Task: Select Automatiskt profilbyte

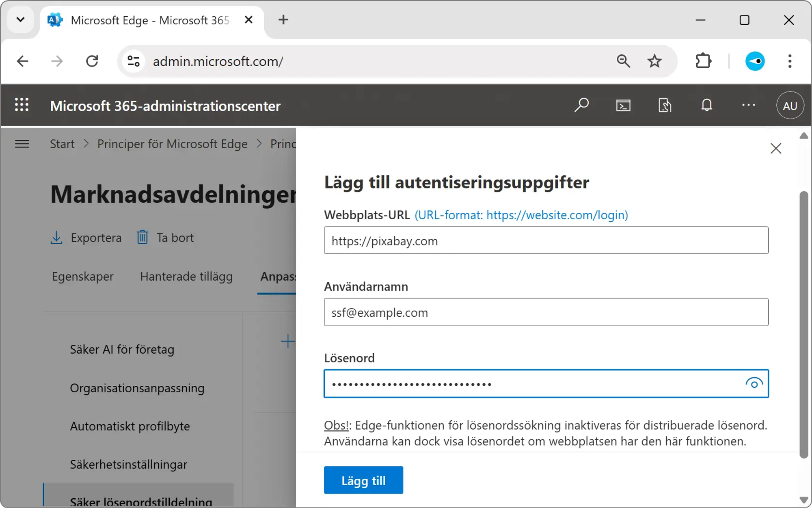Action: [x=130, y=426]
